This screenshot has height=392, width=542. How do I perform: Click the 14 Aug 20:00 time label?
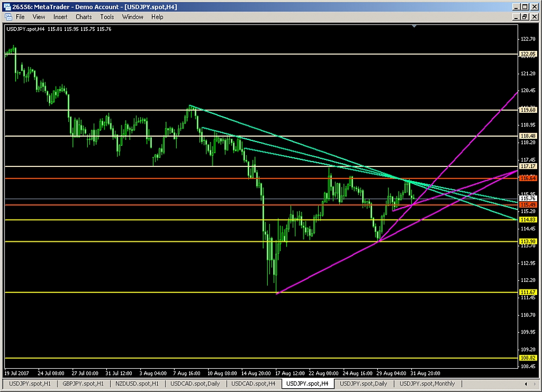click(256, 374)
